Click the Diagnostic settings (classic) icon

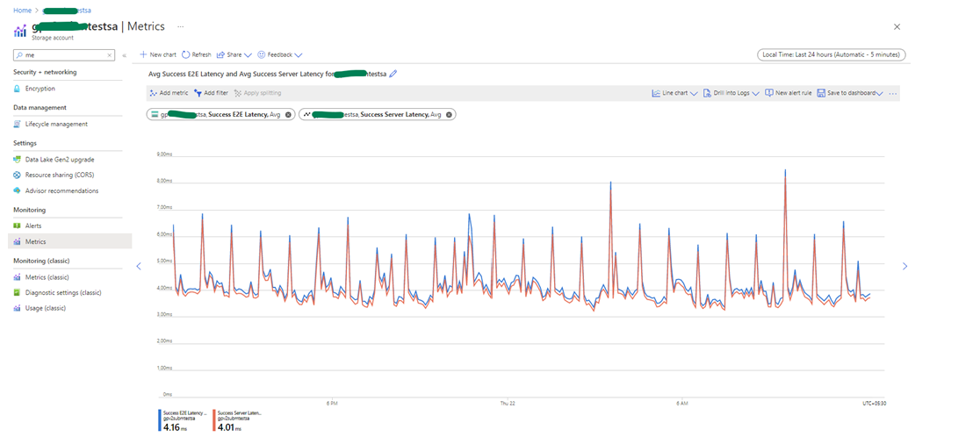[18, 293]
